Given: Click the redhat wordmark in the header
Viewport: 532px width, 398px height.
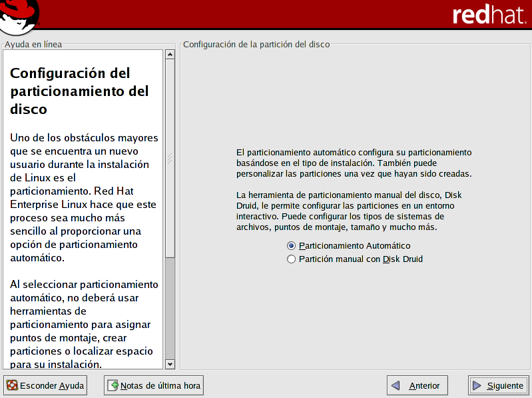Looking at the screenshot, I should pos(488,15).
